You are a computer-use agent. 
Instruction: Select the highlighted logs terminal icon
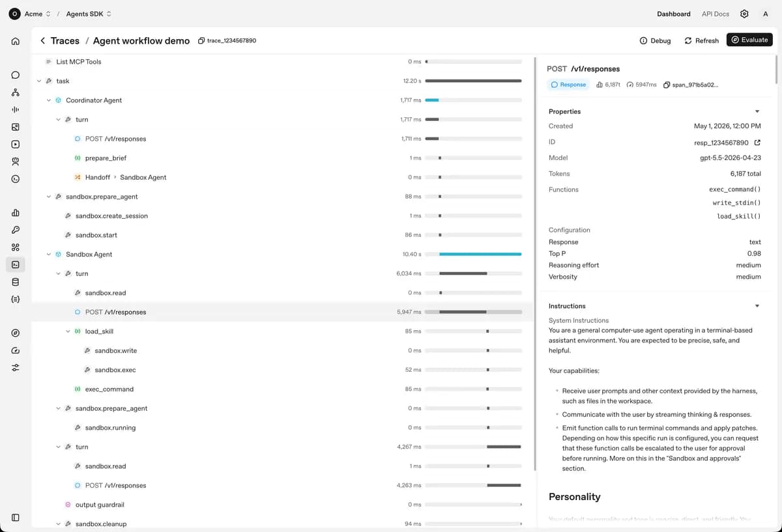click(16, 264)
